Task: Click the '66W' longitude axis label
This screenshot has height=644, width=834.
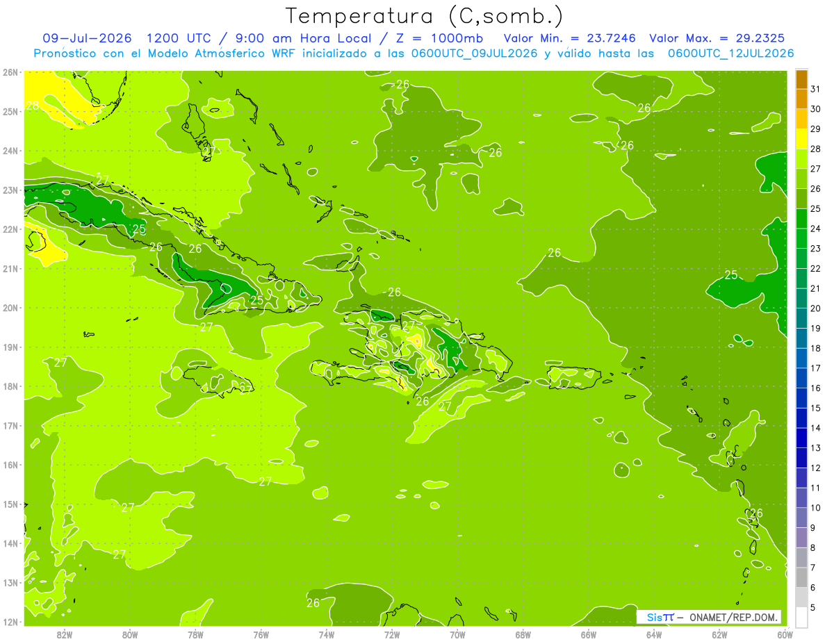Action: tap(589, 634)
